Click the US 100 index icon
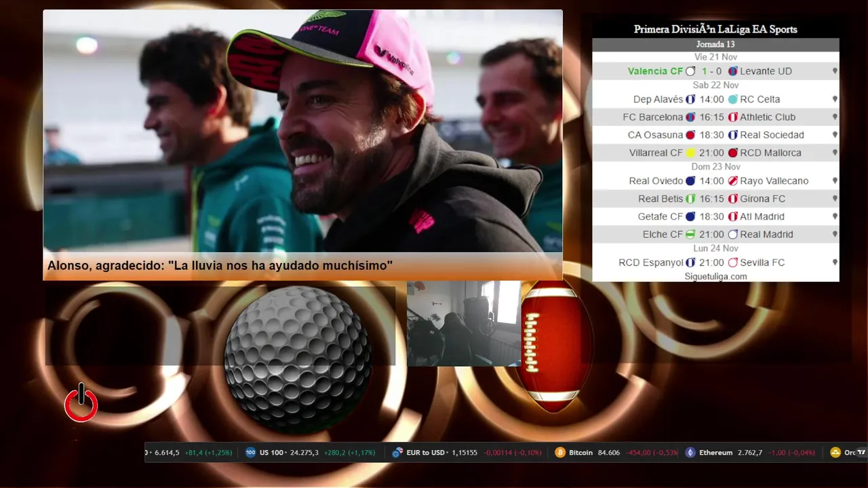 coord(250,452)
